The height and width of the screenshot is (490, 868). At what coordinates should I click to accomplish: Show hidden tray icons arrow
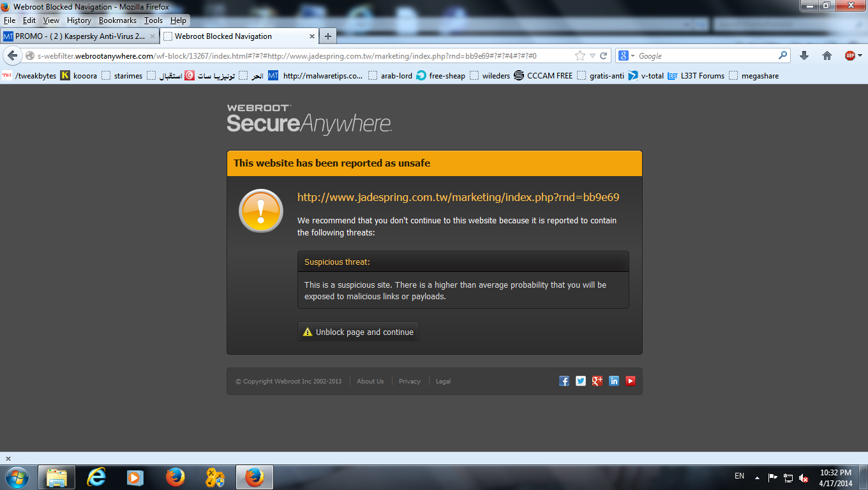757,477
